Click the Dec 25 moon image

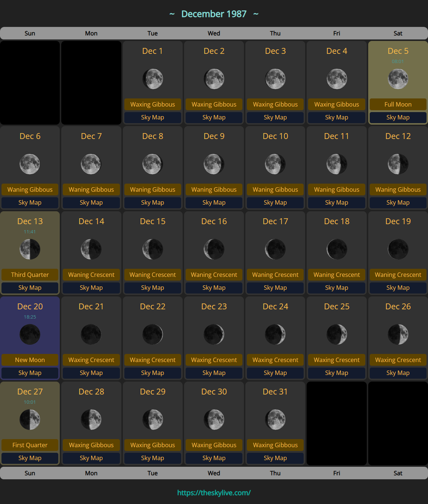pos(337,334)
